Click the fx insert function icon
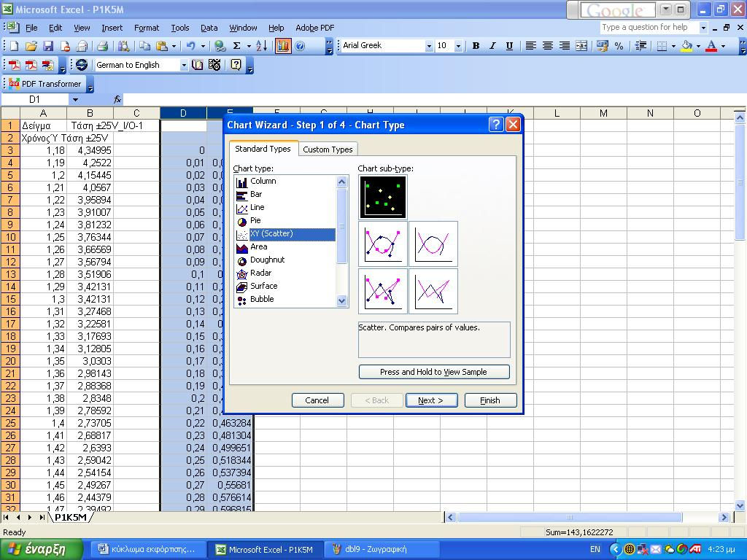Screen dimensions: 747x560 point(117,99)
